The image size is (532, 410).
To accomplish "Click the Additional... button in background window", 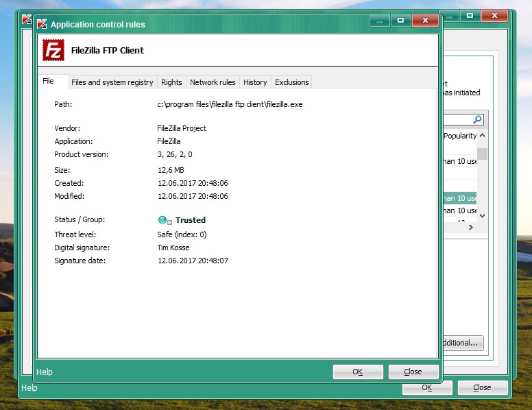I will (463, 343).
